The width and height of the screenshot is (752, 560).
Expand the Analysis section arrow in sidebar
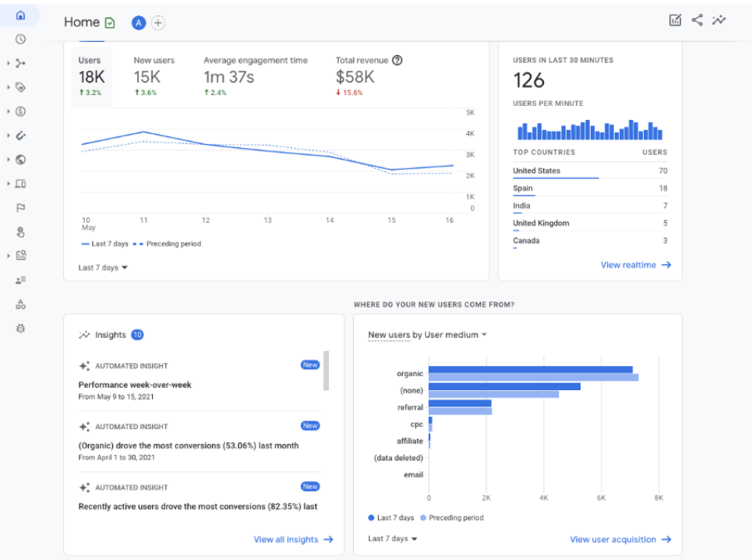[8, 255]
